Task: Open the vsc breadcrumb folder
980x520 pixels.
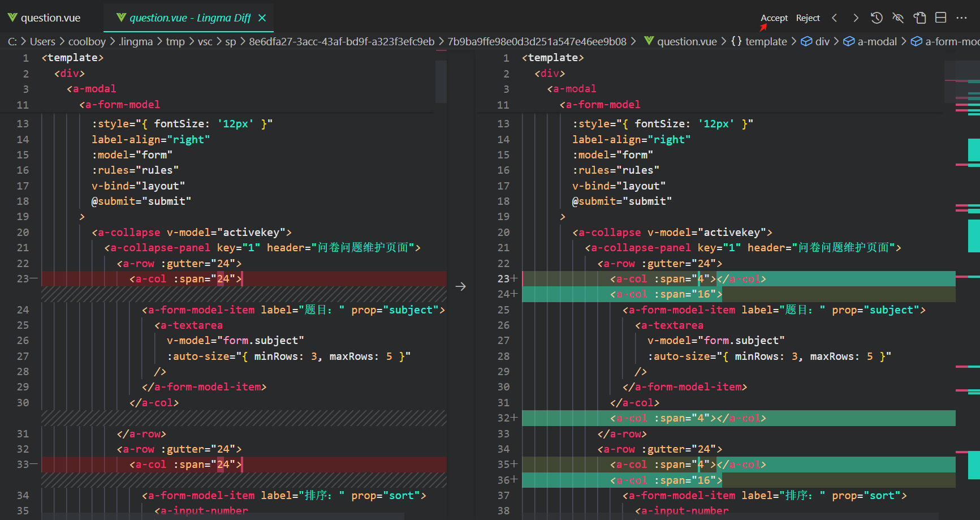Action: coord(205,41)
